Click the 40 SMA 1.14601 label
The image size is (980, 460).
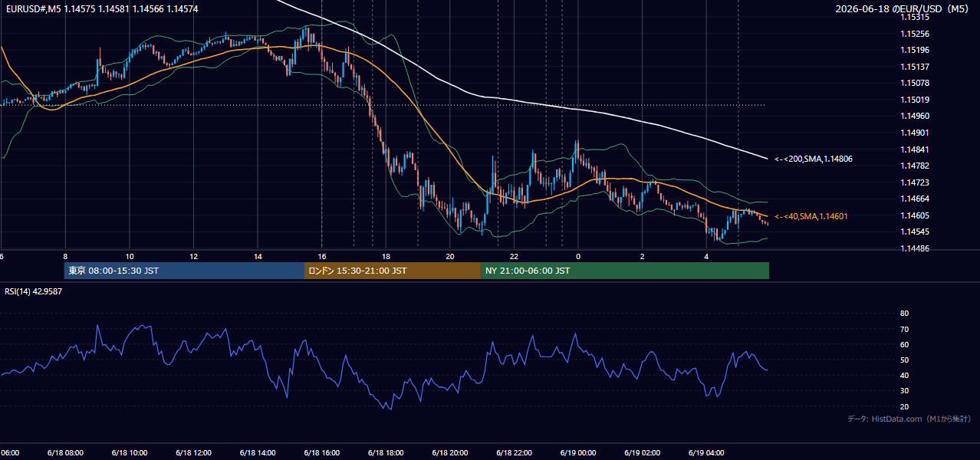pos(811,216)
